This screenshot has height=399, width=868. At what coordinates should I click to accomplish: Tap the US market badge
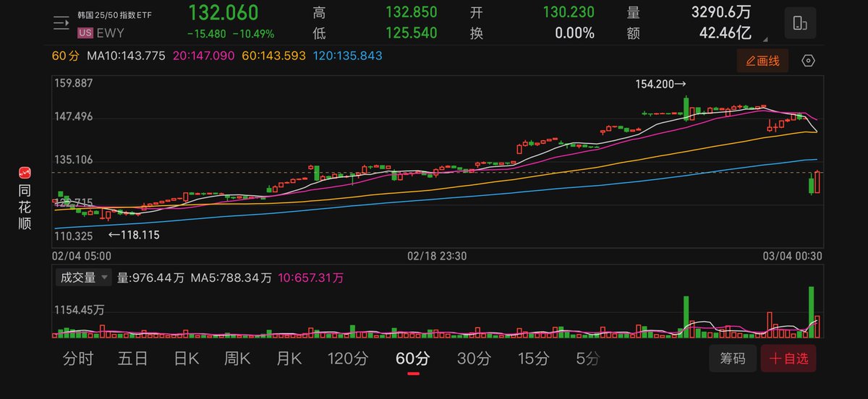(x=85, y=32)
